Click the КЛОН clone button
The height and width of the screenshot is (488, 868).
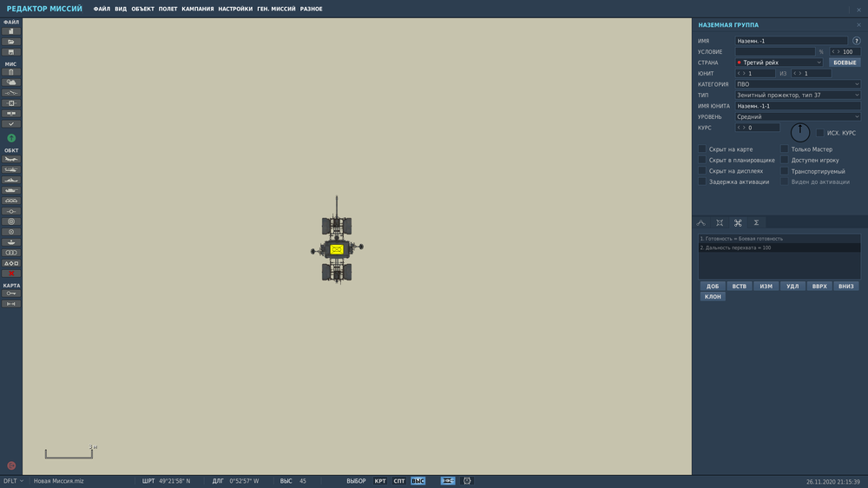[713, 297]
